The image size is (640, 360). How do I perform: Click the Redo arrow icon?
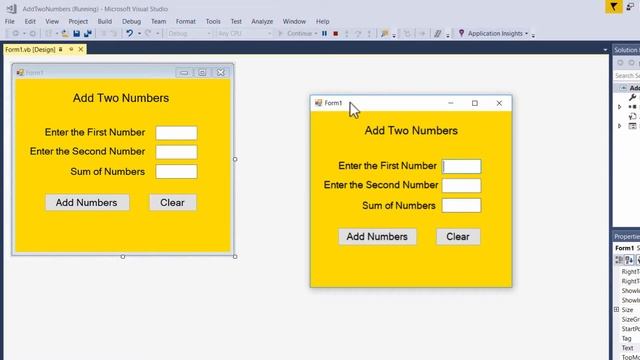[x=148, y=33]
